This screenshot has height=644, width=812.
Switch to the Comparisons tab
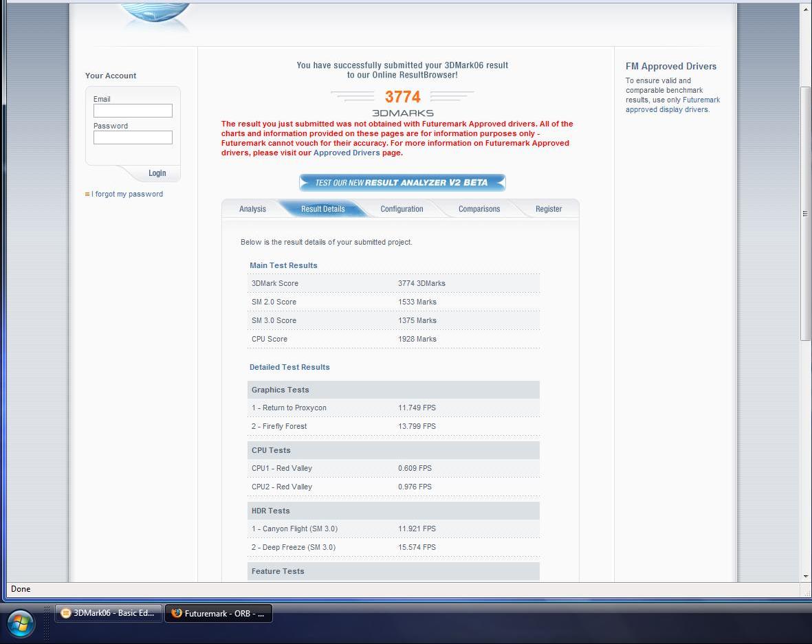pyautogui.click(x=479, y=209)
